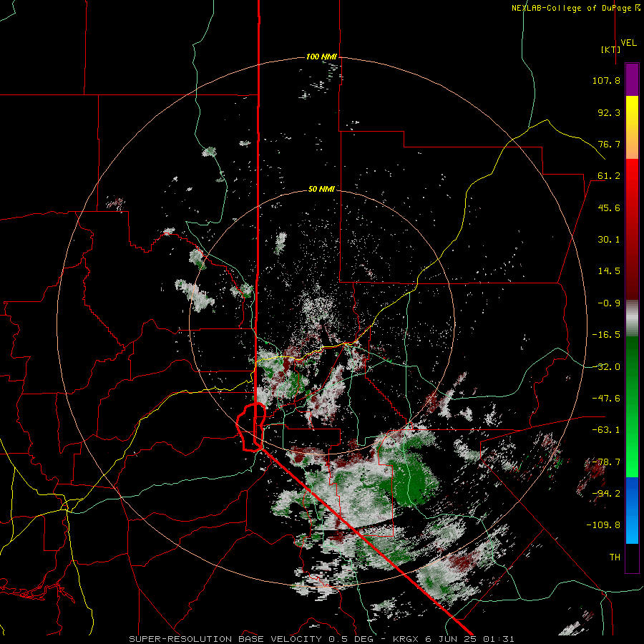Click the KRGX 6 JUN 25 01:31 timestamp

(454, 639)
